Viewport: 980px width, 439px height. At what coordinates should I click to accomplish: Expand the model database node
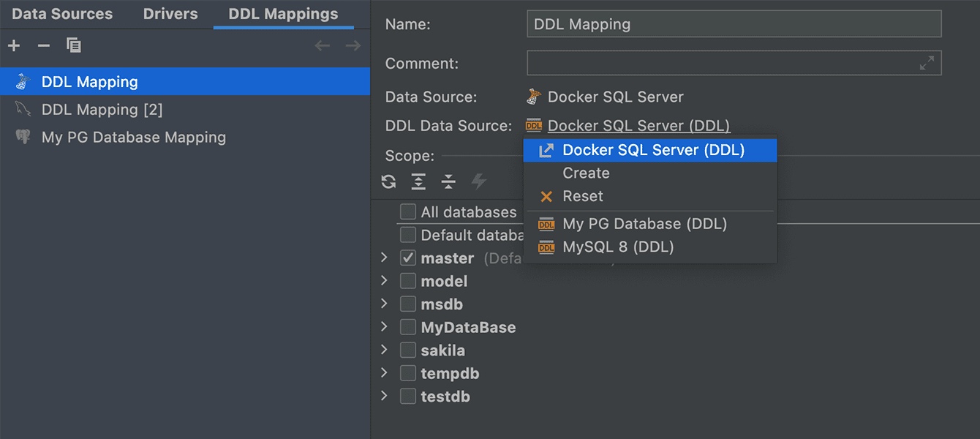pos(385,280)
